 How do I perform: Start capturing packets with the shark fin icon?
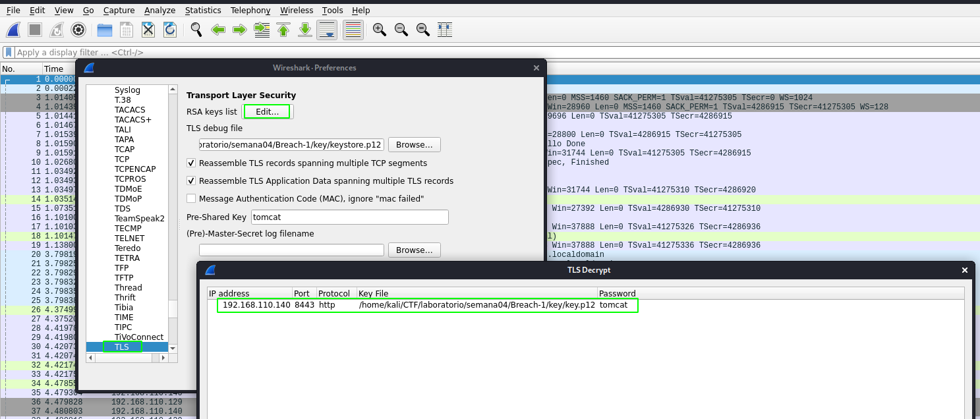(x=13, y=30)
